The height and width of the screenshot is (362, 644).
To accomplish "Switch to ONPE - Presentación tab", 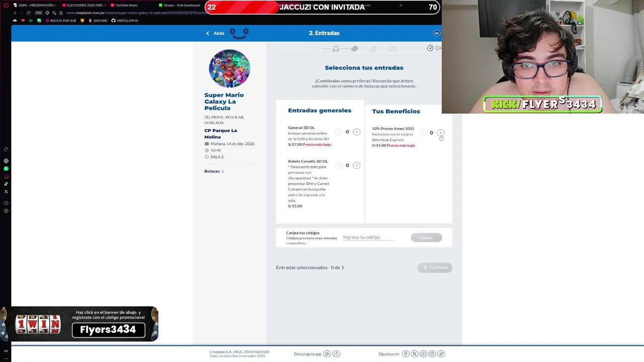I will 34,5.
